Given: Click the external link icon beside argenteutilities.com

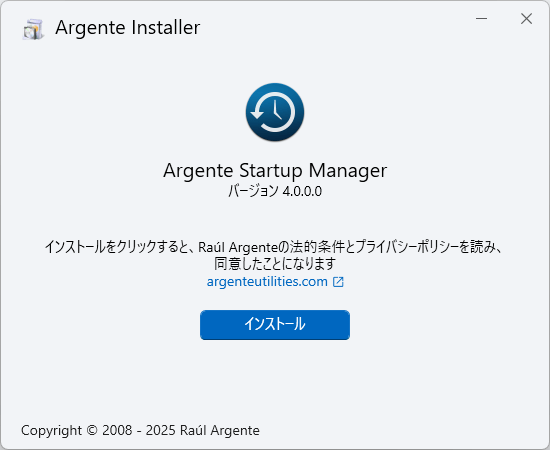Looking at the screenshot, I should point(338,282).
